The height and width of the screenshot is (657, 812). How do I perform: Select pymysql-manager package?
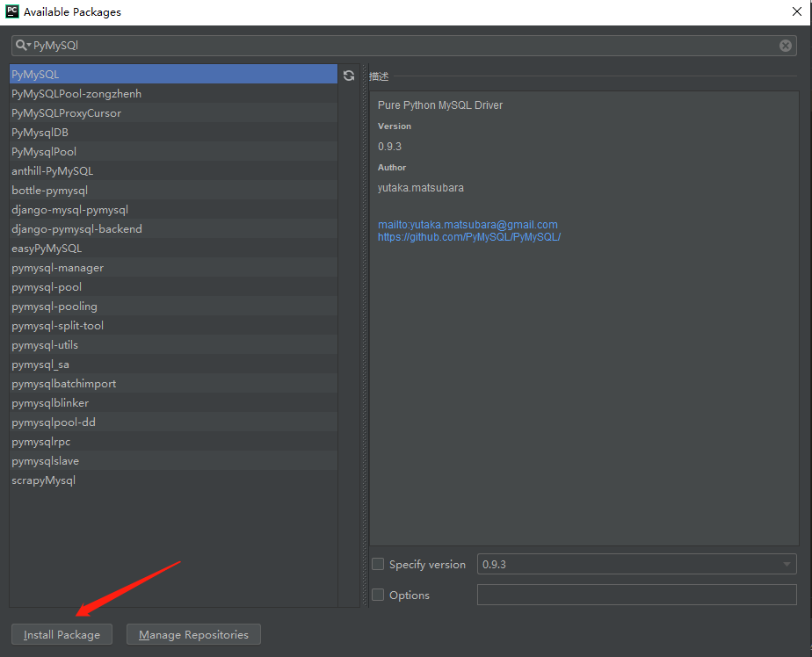(x=173, y=268)
